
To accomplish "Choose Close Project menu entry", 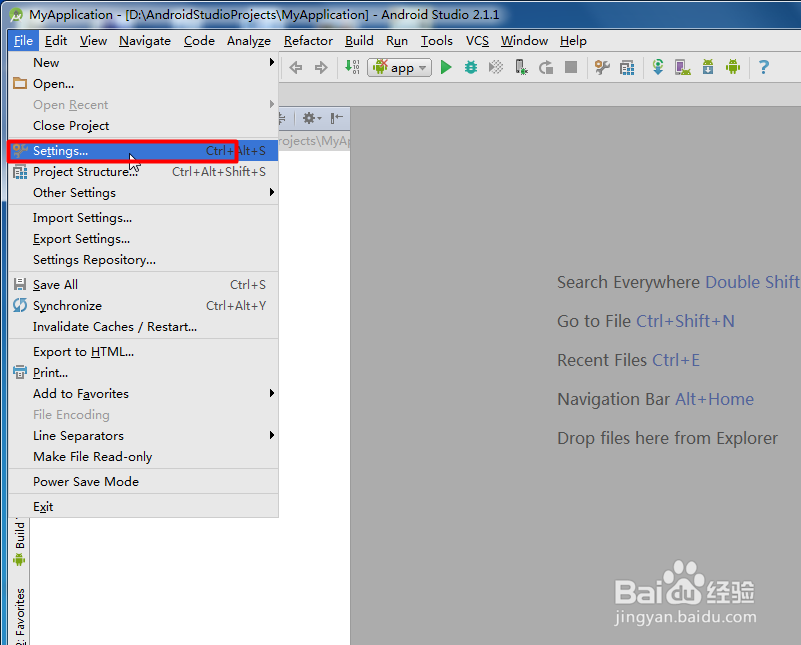I will tap(143, 125).
